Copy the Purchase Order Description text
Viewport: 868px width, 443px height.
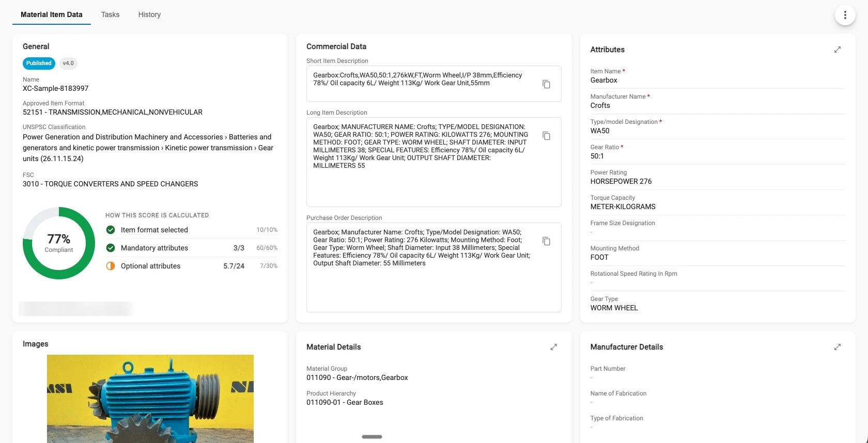[546, 241]
